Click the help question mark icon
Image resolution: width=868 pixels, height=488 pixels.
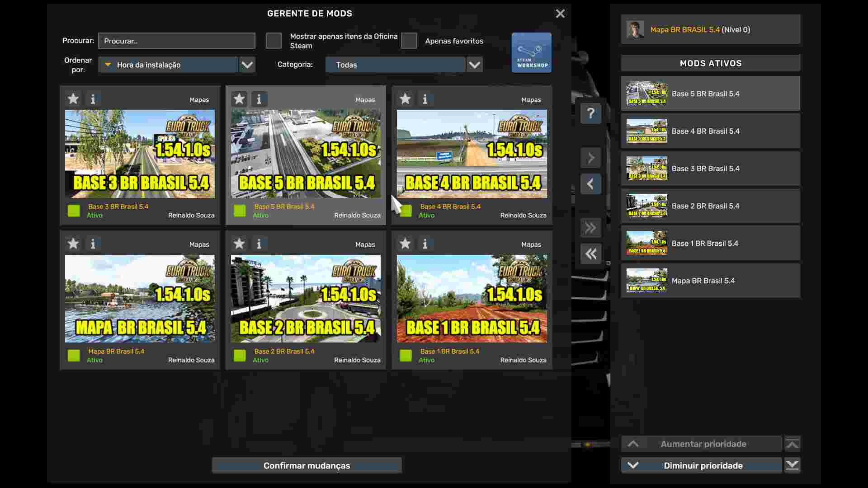pyautogui.click(x=591, y=113)
